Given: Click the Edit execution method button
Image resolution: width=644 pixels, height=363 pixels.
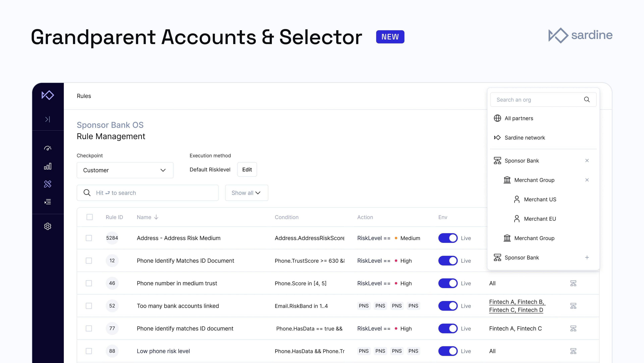Looking at the screenshot, I should pyautogui.click(x=247, y=169).
